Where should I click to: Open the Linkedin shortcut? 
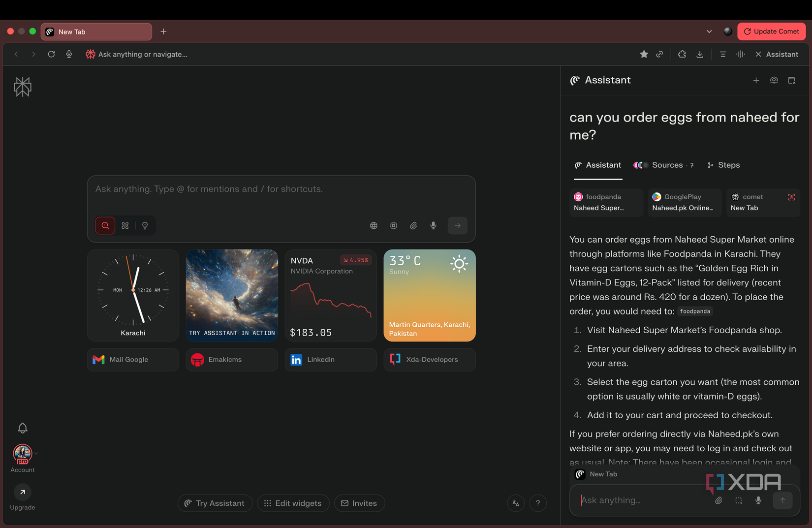(x=331, y=360)
